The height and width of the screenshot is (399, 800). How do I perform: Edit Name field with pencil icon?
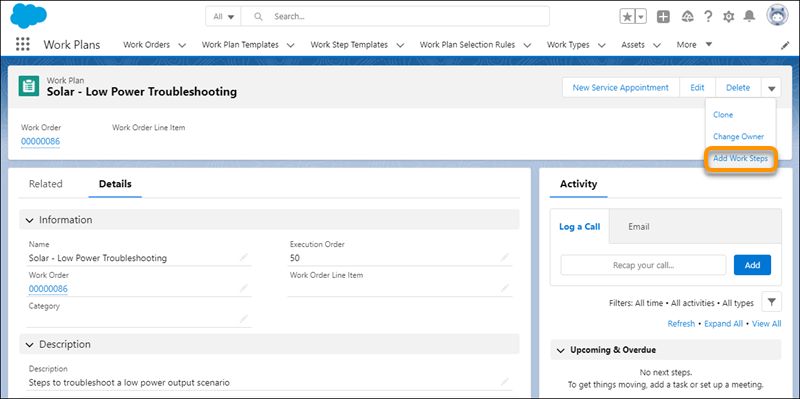point(243,257)
